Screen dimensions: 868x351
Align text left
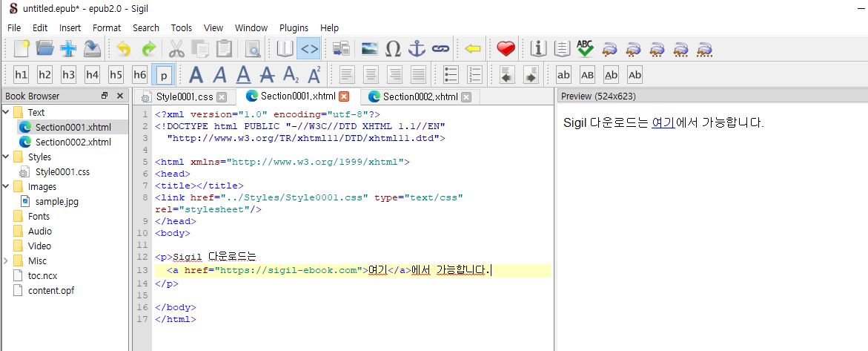(347, 75)
